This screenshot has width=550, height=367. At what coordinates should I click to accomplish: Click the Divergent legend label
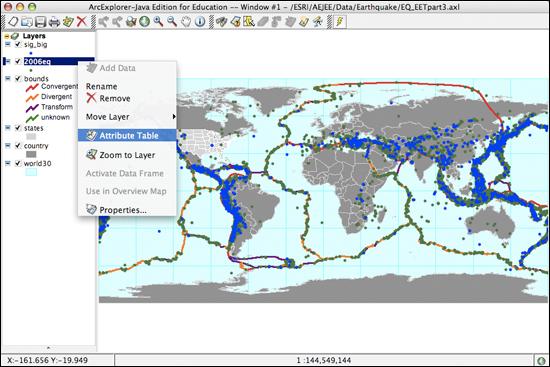point(56,96)
